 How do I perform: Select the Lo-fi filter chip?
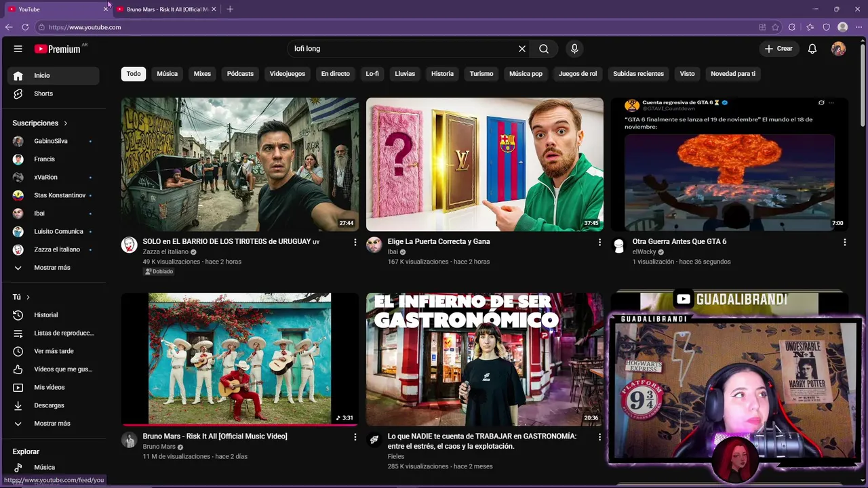[372, 74]
